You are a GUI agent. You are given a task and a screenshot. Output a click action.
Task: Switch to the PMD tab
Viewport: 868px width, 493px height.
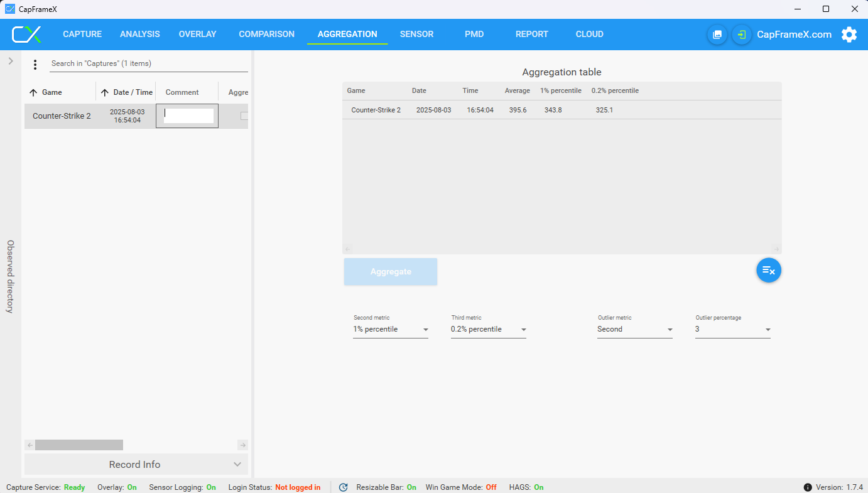(x=474, y=35)
